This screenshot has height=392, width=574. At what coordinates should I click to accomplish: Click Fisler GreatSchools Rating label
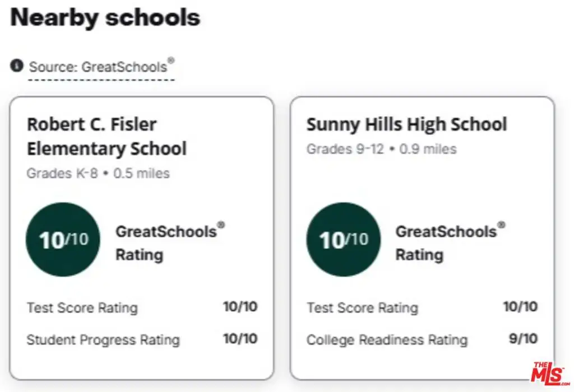[170, 242]
